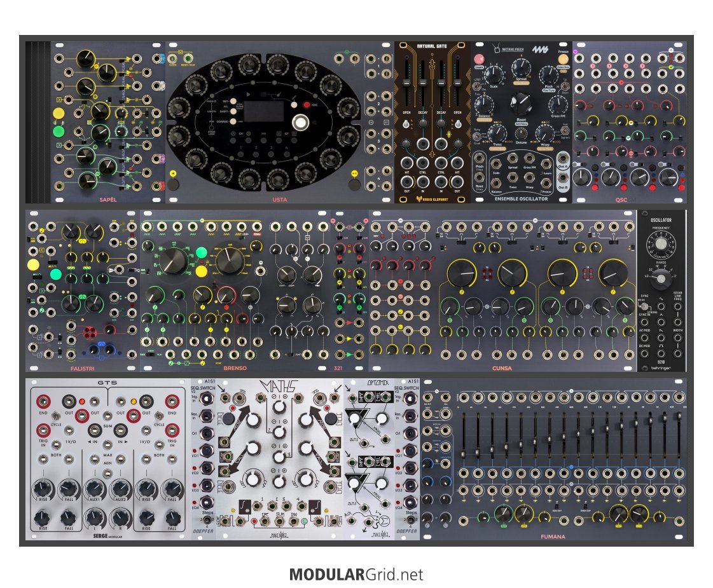The height and width of the screenshot is (588, 713).
Task: Click the left Cycle button on MATHS
Action: [x=229, y=418]
